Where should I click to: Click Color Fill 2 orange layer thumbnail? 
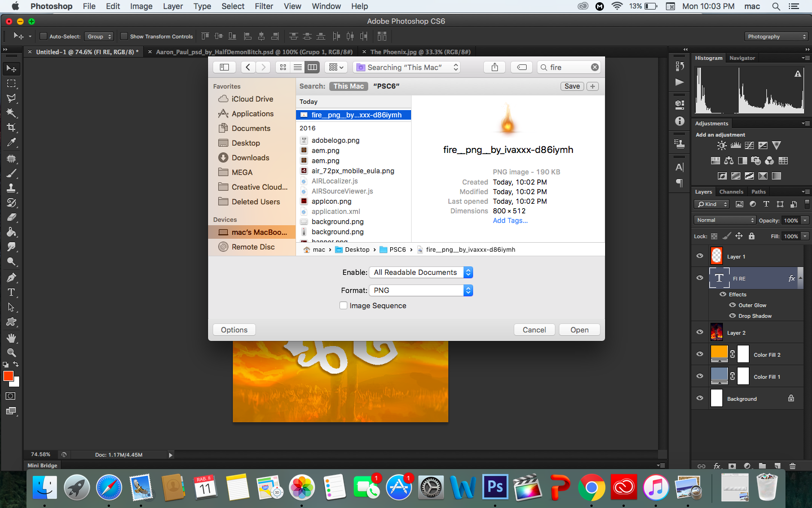click(x=719, y=354)
